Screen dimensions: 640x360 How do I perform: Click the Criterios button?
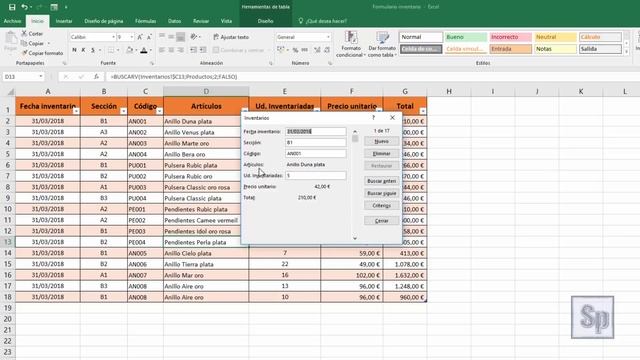click(x=381, y=205)
